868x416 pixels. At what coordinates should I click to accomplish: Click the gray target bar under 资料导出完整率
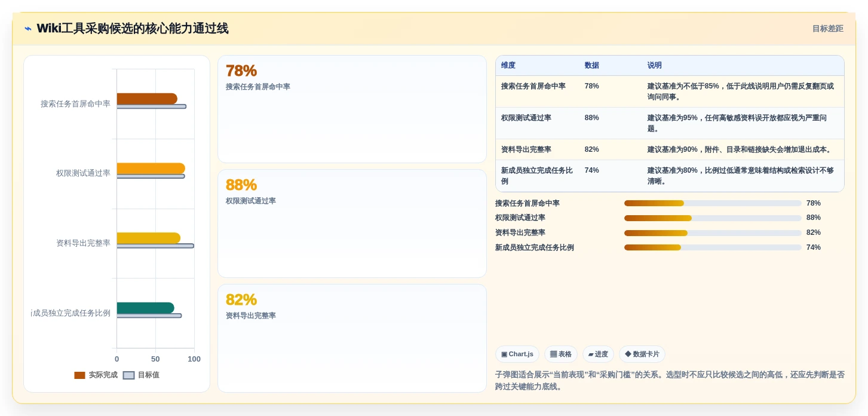155,246
